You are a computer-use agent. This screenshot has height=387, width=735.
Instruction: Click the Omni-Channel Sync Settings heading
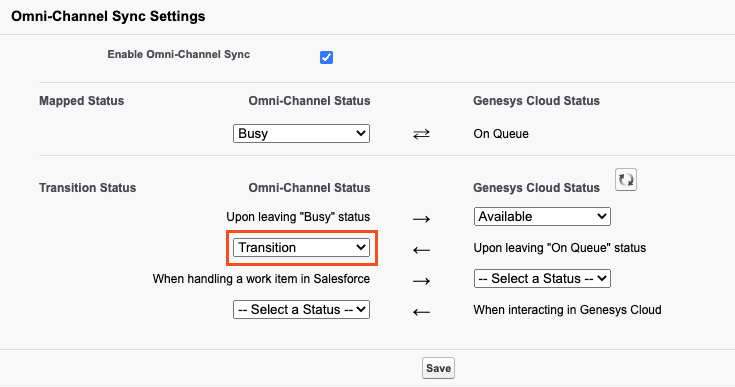pyautogui.click(x=108, y=16)
